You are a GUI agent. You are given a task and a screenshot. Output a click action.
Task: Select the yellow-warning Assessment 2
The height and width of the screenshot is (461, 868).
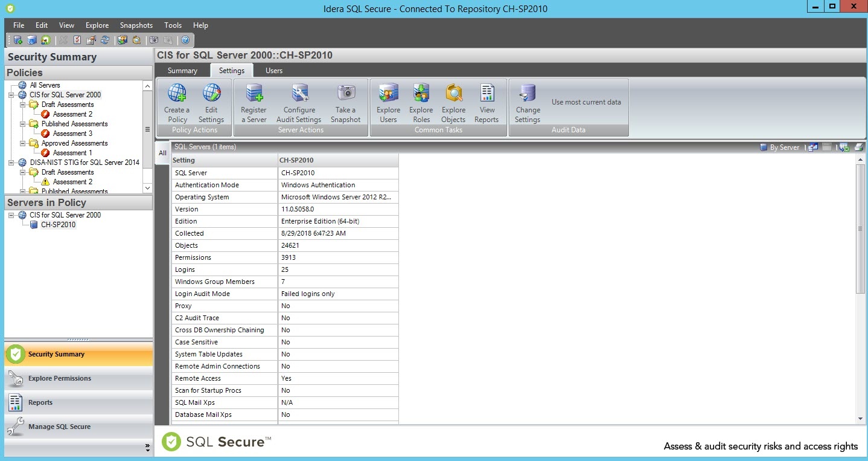pyautogui.click(x=72, y=182)
